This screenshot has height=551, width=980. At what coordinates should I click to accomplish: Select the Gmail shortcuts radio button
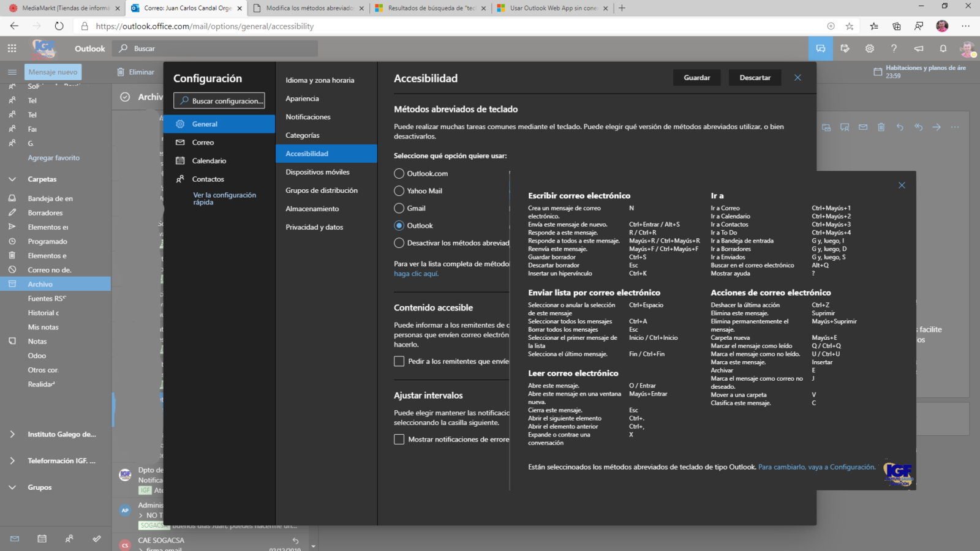point(399,208)
